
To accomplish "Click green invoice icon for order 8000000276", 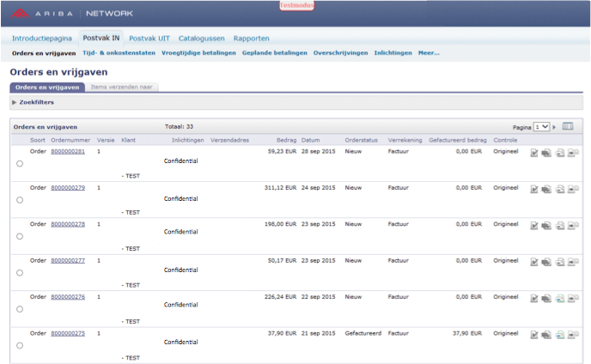I will (x=560, y=299).
